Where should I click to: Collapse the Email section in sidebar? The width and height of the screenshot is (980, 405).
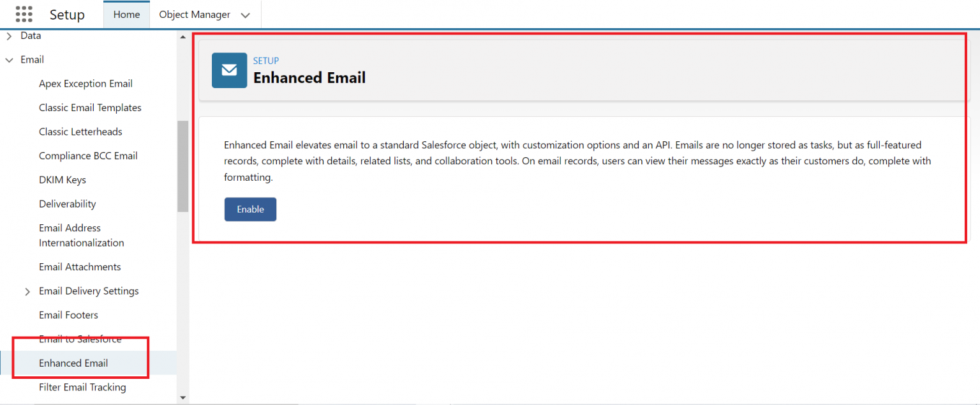pyautogui.click(x=9, y=59)
